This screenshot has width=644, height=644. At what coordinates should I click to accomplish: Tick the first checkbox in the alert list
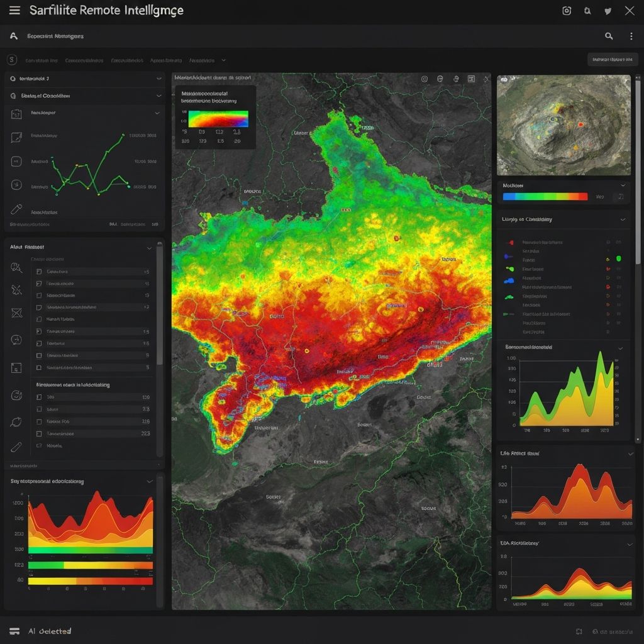click(39, 272)
